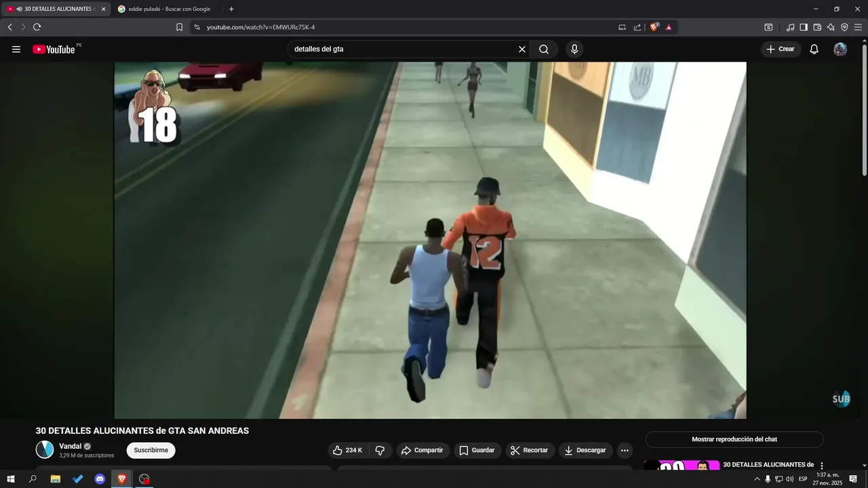868x488 pixels.
Task: Open the YouTube guide hamburger menu
Action: point(16,49)
